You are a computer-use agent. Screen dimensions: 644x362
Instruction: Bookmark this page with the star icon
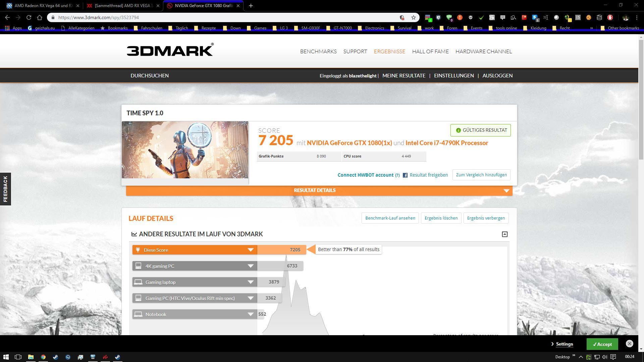[x=414, y=17]
